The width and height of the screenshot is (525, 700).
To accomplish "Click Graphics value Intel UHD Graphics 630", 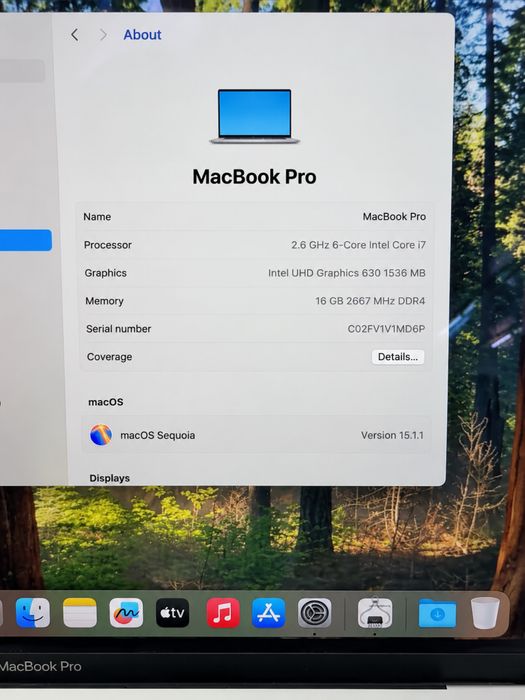I will 346,273.
